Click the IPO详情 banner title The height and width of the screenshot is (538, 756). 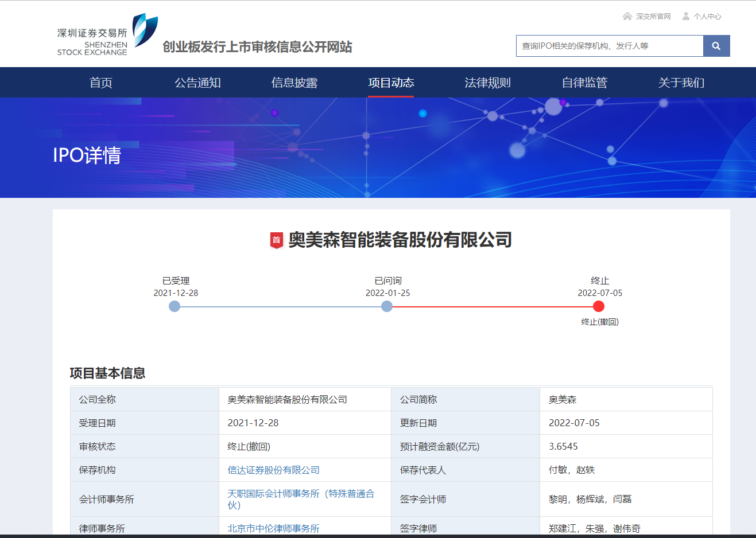[87, 155]
